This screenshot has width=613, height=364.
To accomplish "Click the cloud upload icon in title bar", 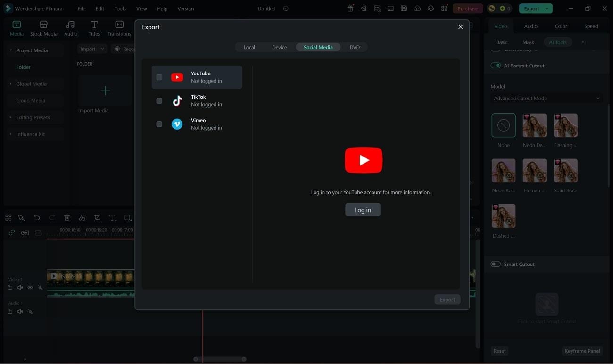I will point(417,8).
